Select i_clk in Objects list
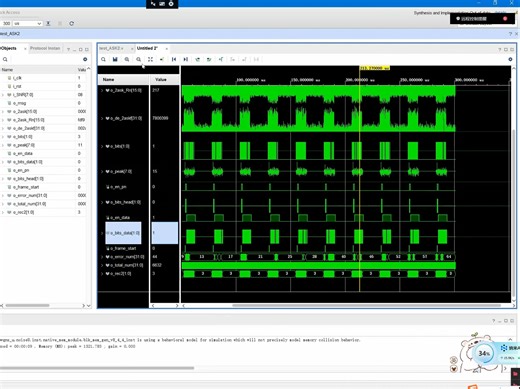520x389 pixels. 17,78
